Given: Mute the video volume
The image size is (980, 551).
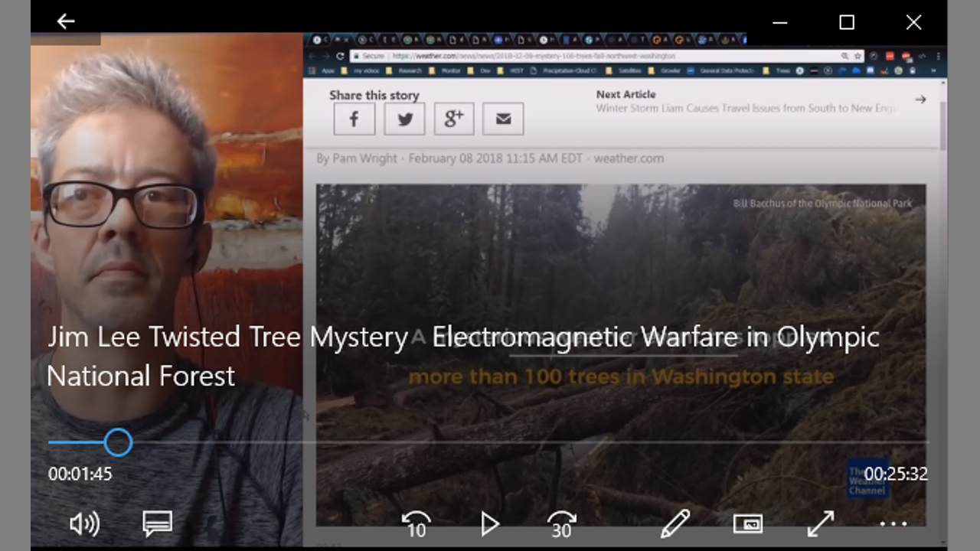Looking at the screenshot, I should click(x=84, y=524).
